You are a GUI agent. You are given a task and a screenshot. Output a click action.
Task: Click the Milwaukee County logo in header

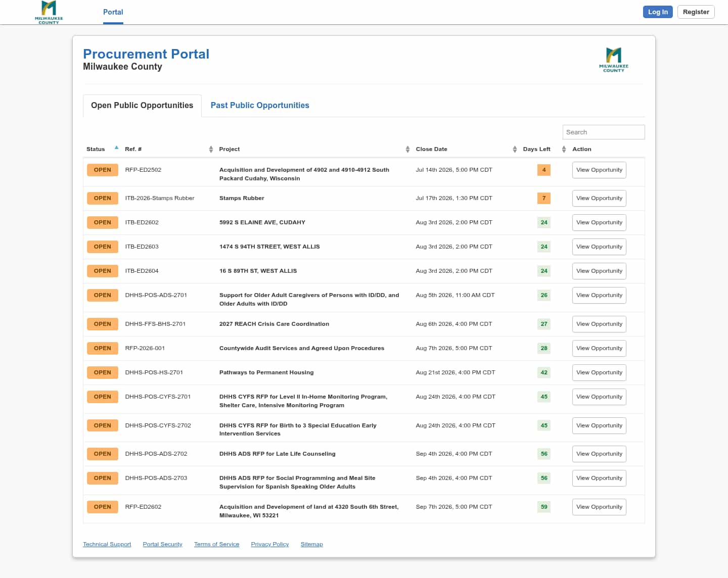click(49, 12)
